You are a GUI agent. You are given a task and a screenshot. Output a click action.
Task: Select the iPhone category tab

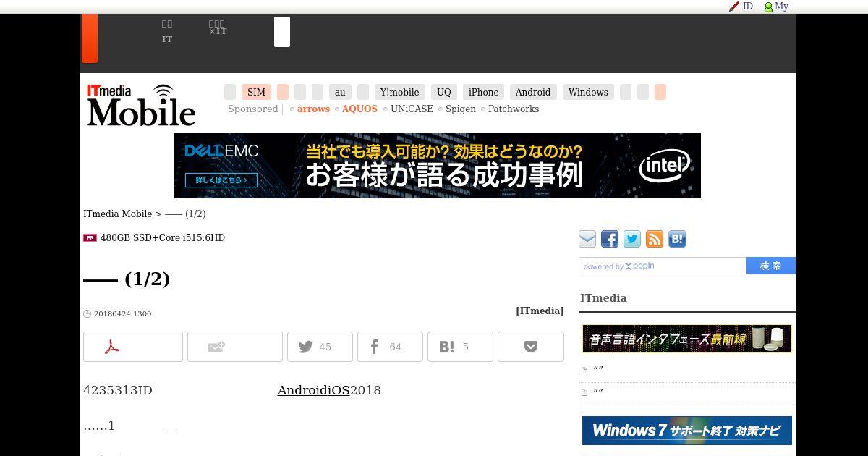pos(483,92)
